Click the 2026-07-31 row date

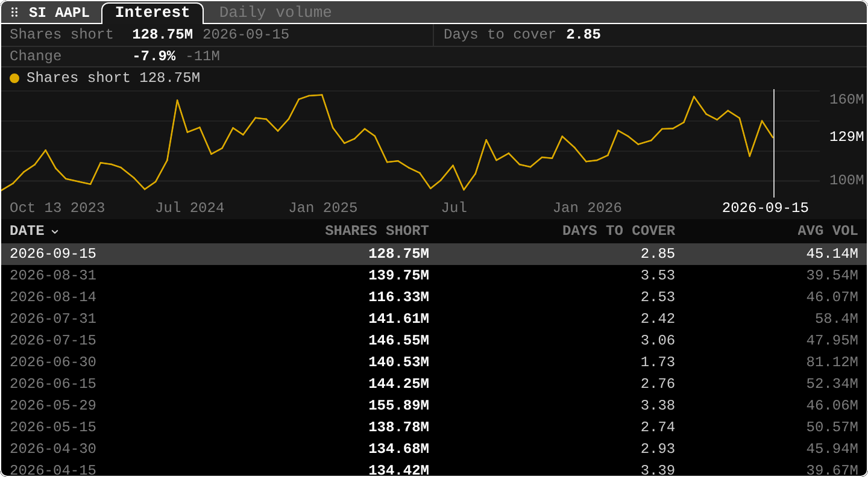(53, 319)
